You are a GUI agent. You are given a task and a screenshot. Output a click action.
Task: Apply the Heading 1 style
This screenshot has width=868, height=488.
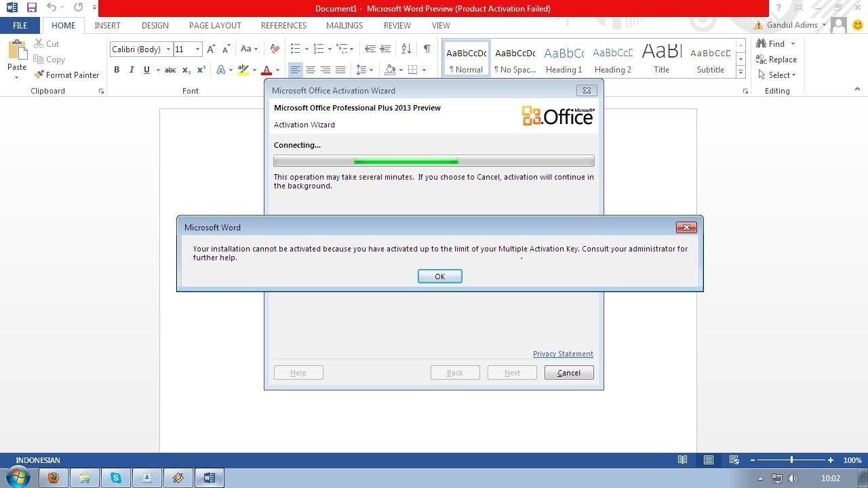(x=564, y=59)
